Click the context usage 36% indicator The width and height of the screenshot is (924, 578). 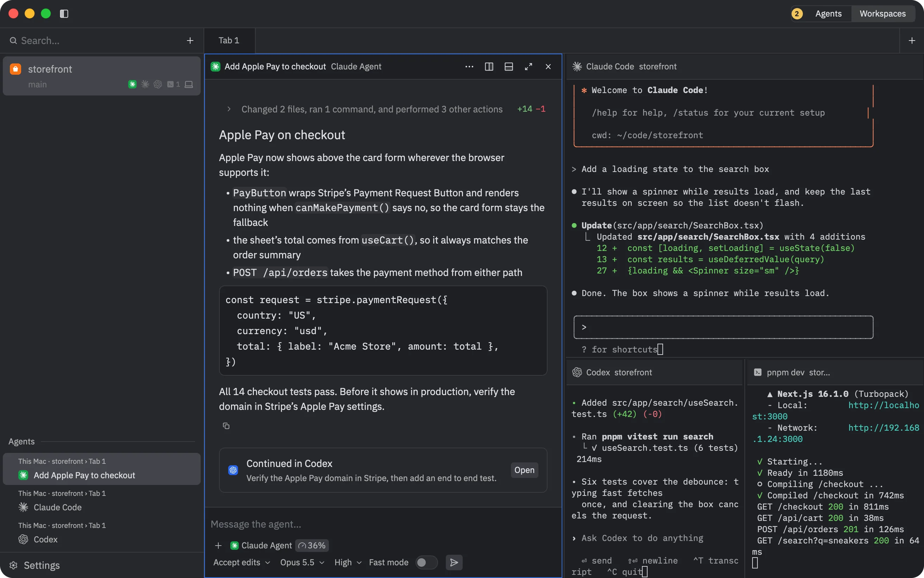coord(312,546)
